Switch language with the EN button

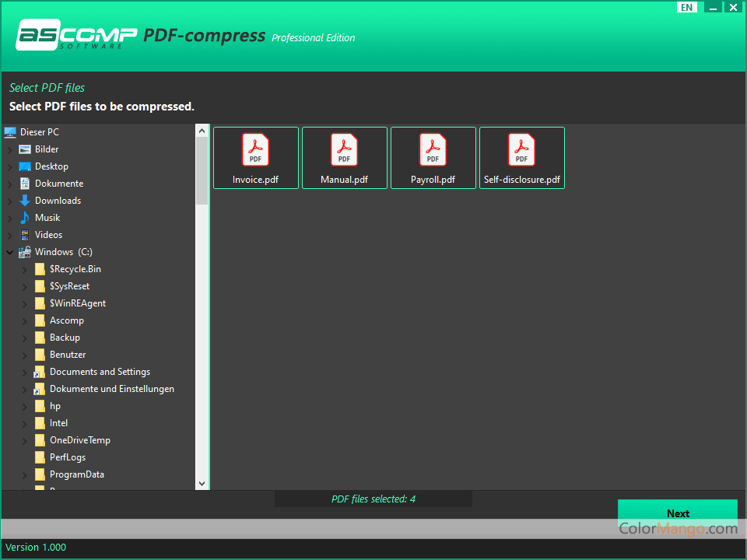pos(686,7)
